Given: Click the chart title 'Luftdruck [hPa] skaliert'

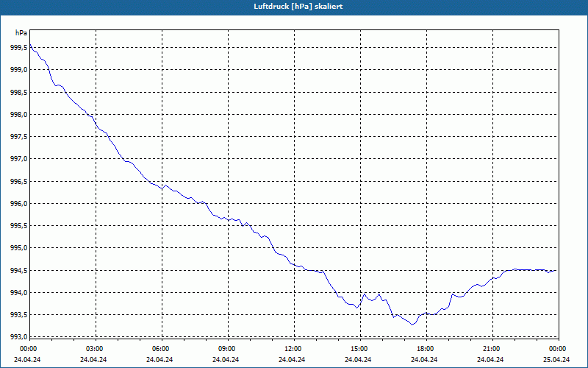Looking at the screenshot, I should [x=298, y=7].
